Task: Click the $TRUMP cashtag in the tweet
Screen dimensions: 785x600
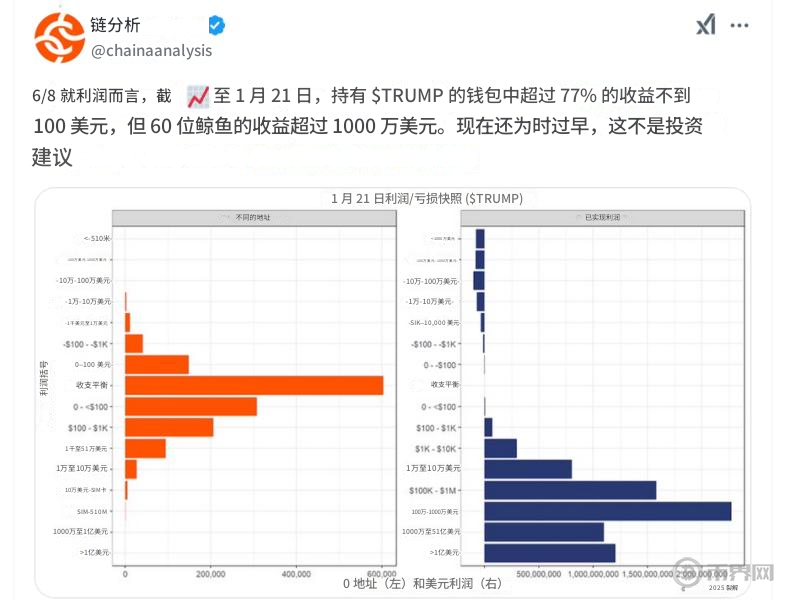Action: (x=407, y=95)
